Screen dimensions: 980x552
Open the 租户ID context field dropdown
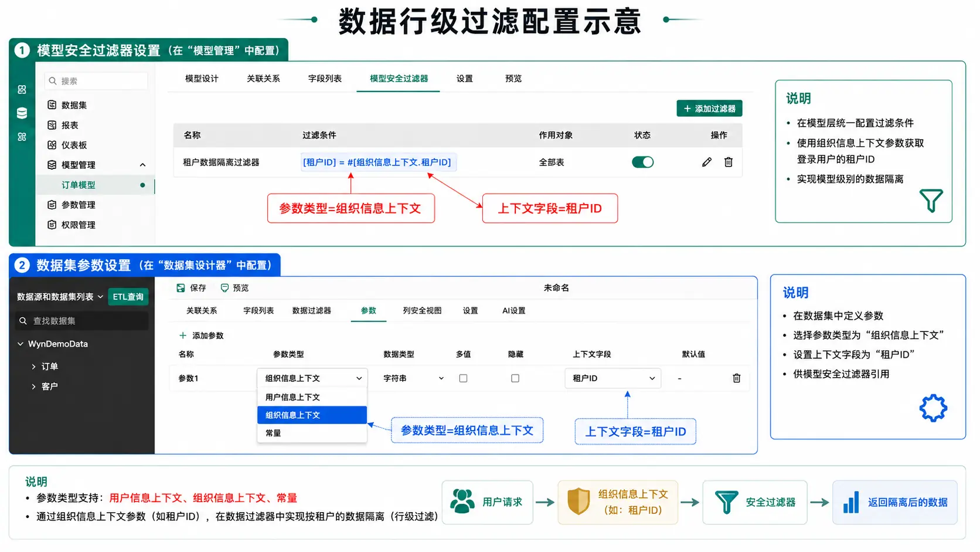[x=613, y=378]
